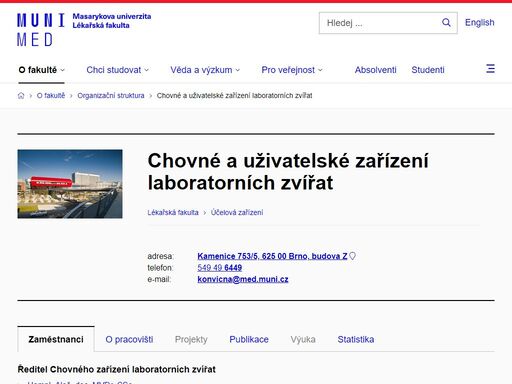Click the map pin icon beside address
Image resolution: width=512 pixels, height=384 pixels.
point(352,256)
